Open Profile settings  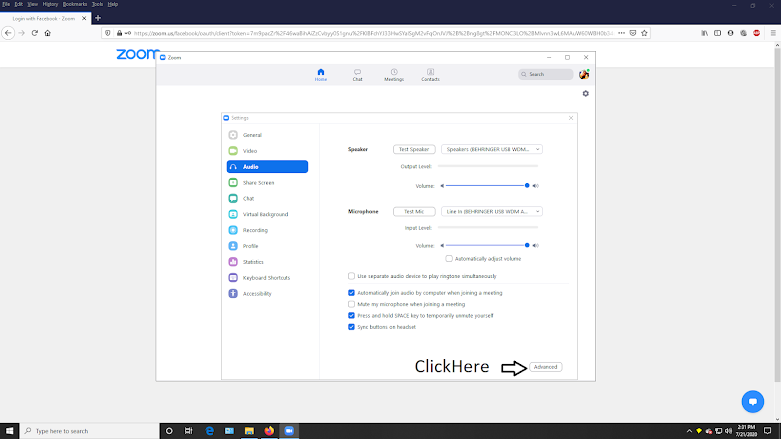[267, 246]
